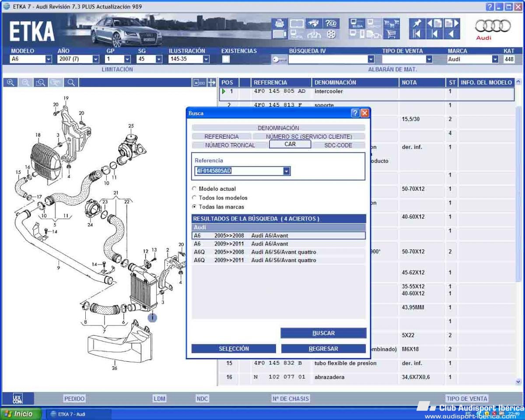The height and width of the screenshot is (420, 525).
Task: Open the LexCom logo button
Action: click(17, 398)
